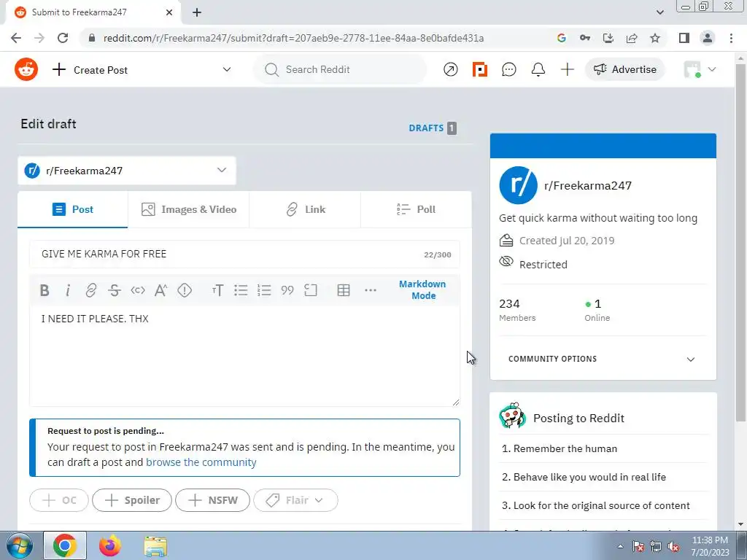
Task: Go back to previous page
Action: pyautogui.click(x=16, y=38)
